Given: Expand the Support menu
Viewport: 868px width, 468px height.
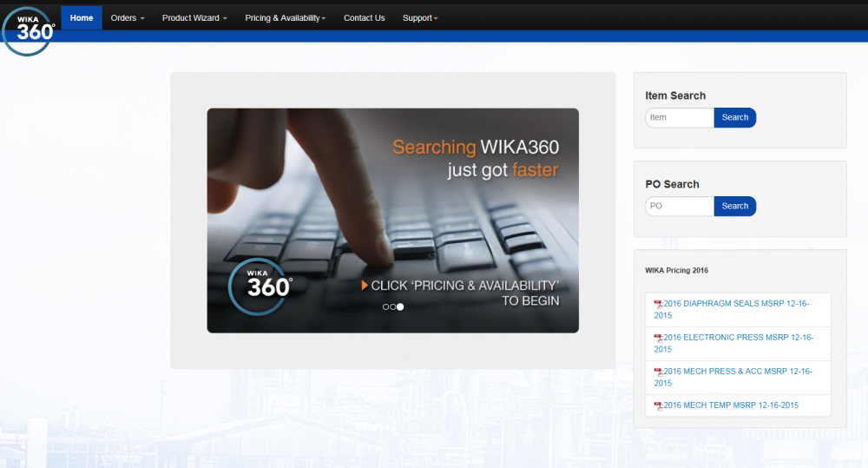Looking at the screenshot, I should pyautogui.click(x=420, y=17).
